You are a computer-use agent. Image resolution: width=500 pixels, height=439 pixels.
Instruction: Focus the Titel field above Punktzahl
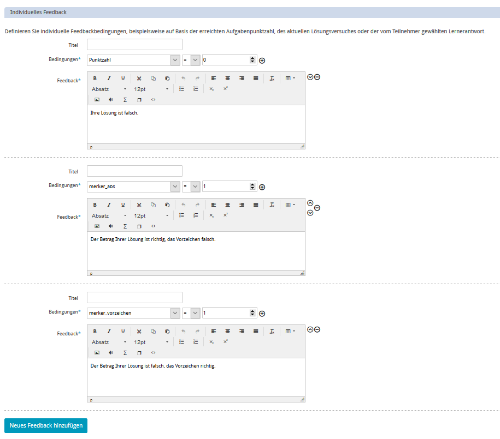coord(135,44)
